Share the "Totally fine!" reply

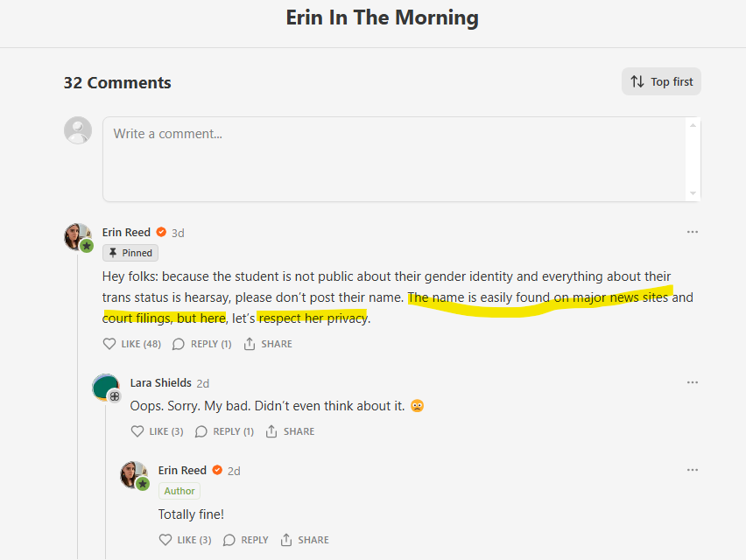pyautogui.click(x=305, y=540)
